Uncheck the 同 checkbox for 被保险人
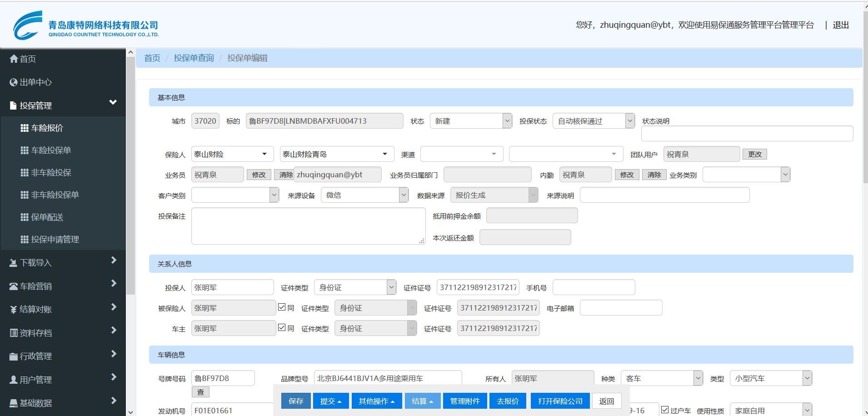The image size is (868, 416). pyautogui.click(x=282, y=307)
